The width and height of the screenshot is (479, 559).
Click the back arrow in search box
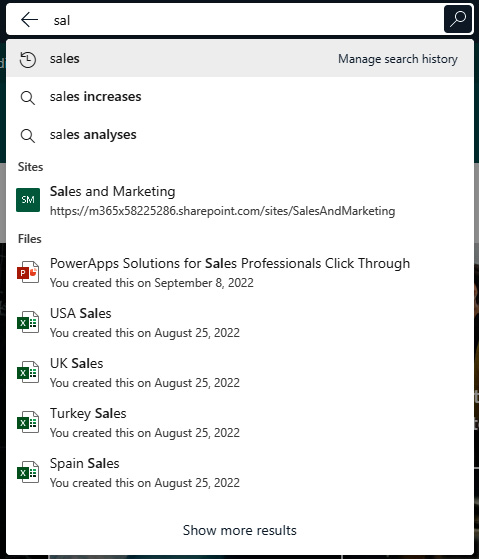30,20
